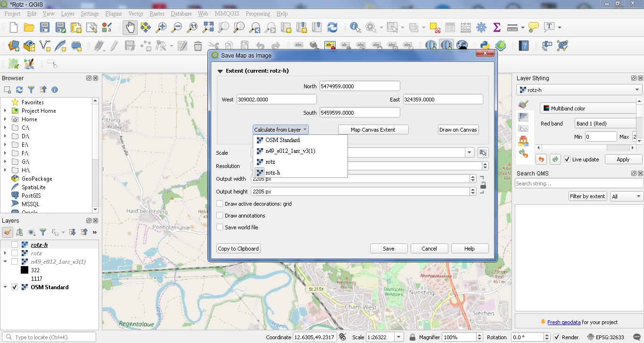Click the Draw on Canvas button

pos(458,130)
